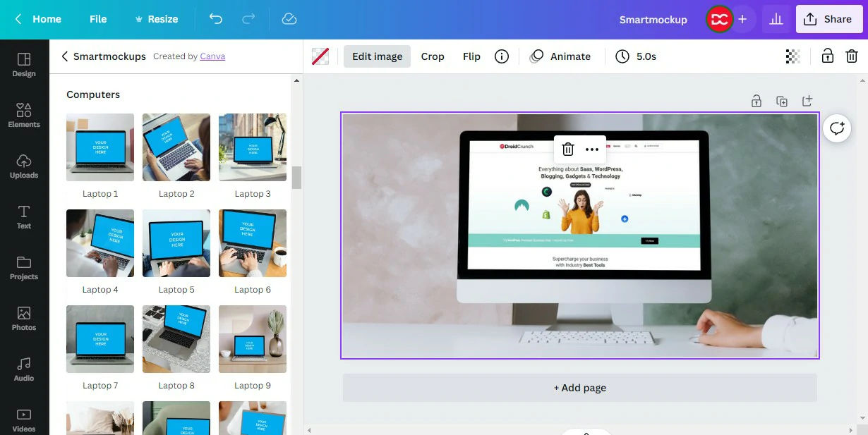Screen dimensions: 868x435
Task: Switch to the Crop tab
Action: pos(433,56)
